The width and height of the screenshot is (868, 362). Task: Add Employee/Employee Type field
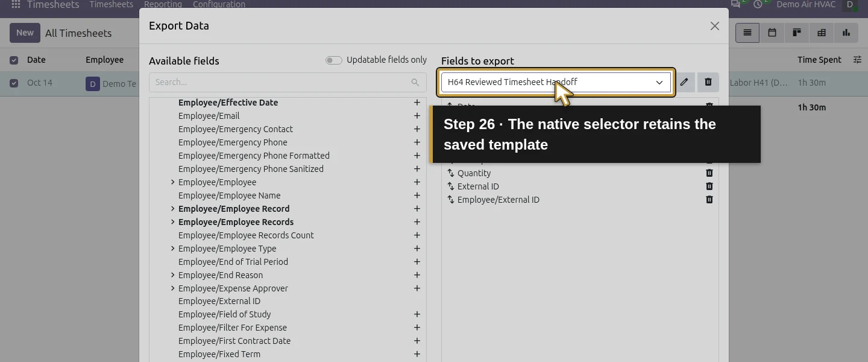[417, 249]
